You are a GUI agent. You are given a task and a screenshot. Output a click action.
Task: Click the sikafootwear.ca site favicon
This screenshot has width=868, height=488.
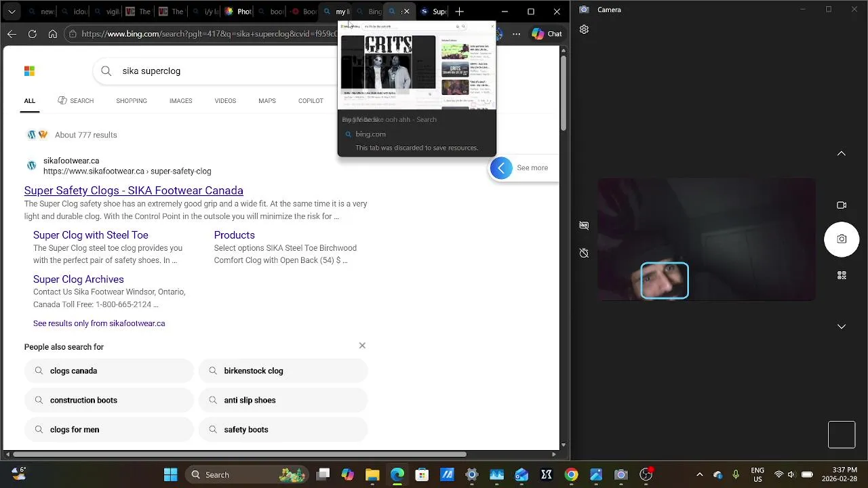(31, 165)
